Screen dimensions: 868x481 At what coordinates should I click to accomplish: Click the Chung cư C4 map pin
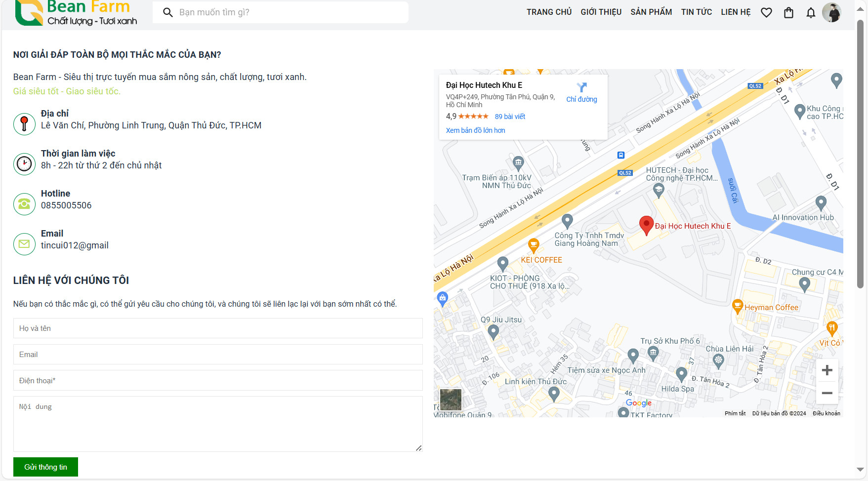(804, 284)
